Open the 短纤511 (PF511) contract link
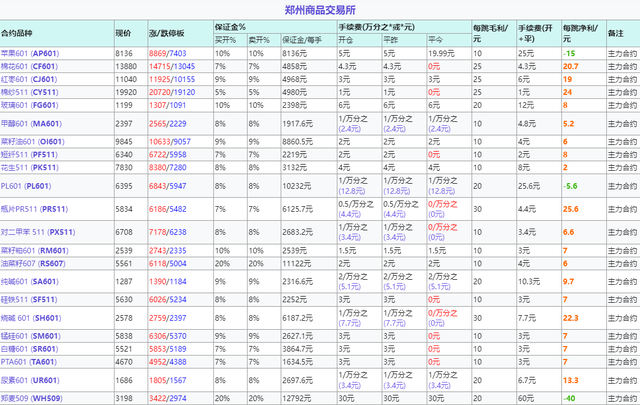The width and height of the screenshot is (640, 405). point(29,155)
